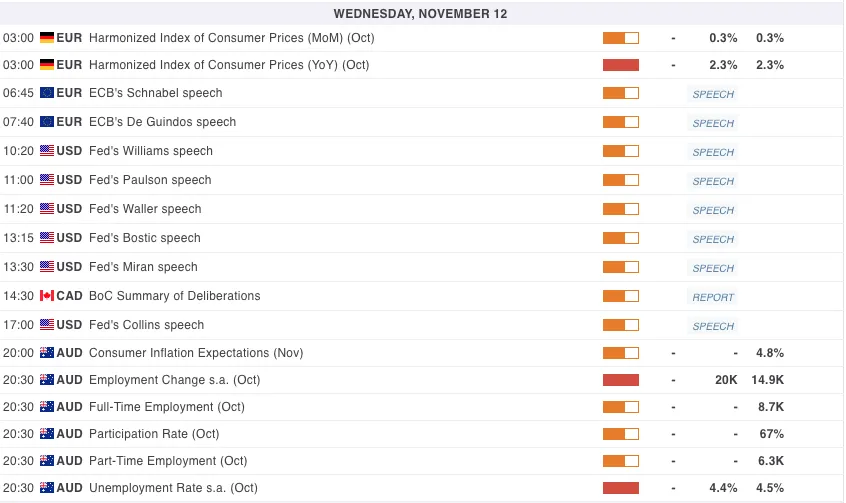Click the Australian flag beside Employment Change
846x503 pixels.
pos(46,380)
